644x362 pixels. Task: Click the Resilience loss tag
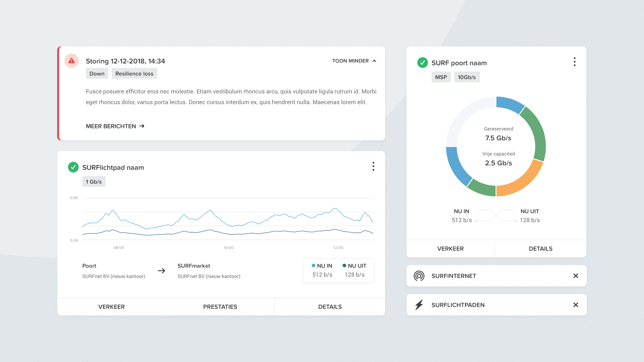[x=134, y=74]
